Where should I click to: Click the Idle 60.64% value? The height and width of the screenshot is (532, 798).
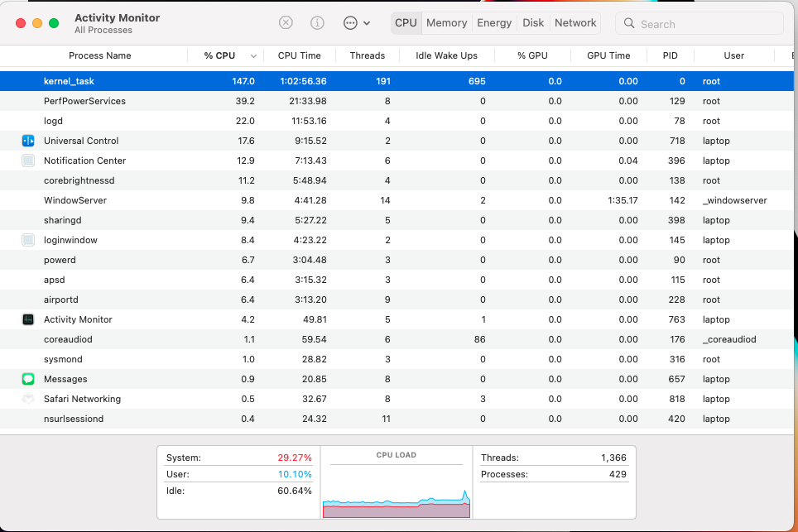click(294, 491)
